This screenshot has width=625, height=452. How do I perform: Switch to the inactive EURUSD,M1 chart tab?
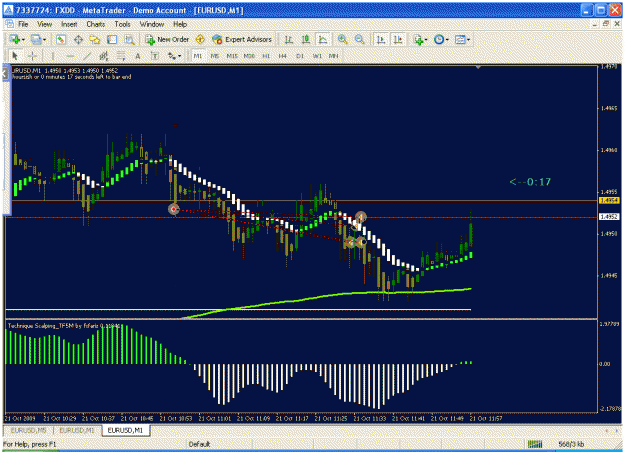pos(77,430)
